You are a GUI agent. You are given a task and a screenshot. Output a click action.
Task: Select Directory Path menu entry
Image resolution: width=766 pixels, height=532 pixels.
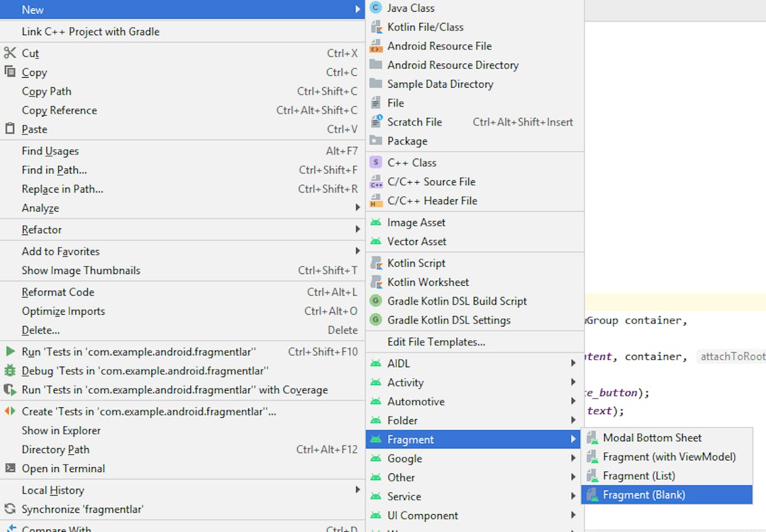pos(182,450)
